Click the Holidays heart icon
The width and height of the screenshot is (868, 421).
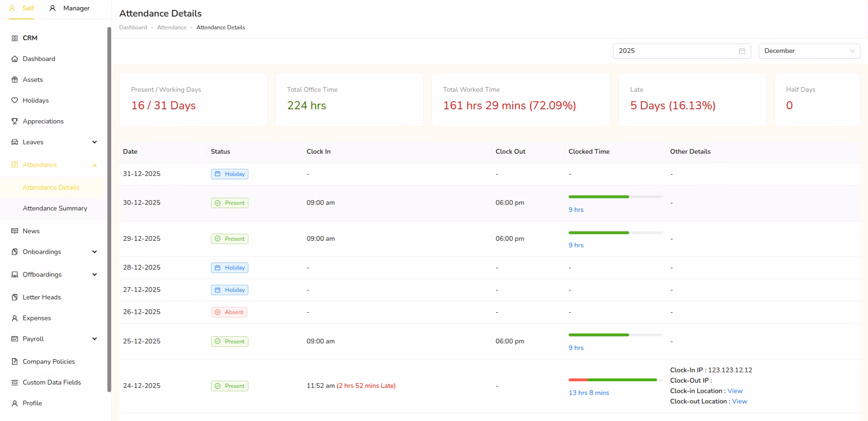(15, 101)
